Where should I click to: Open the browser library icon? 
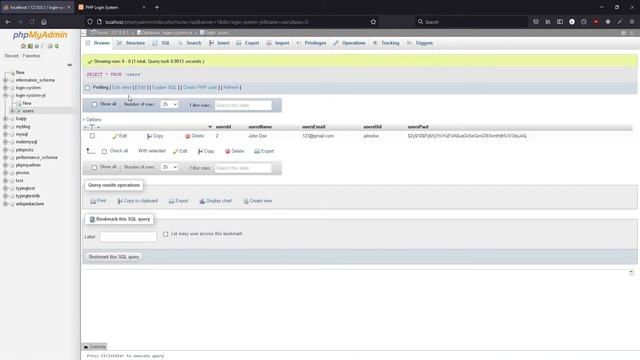[548, 22]
